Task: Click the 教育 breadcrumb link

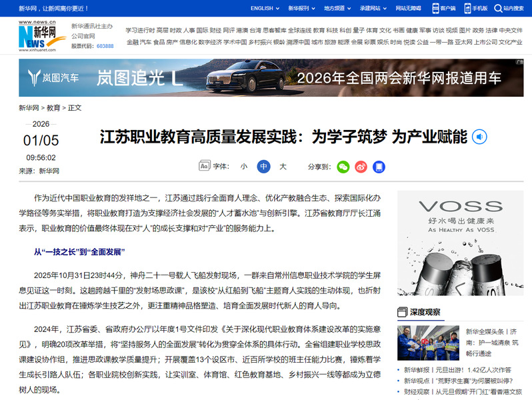Action: tap(53, 107)
